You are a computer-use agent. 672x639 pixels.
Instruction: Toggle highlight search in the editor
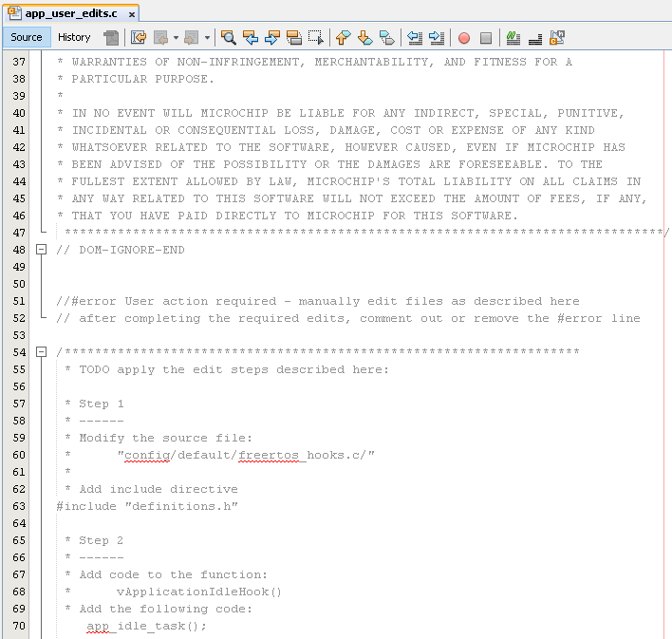coord(294,38)
